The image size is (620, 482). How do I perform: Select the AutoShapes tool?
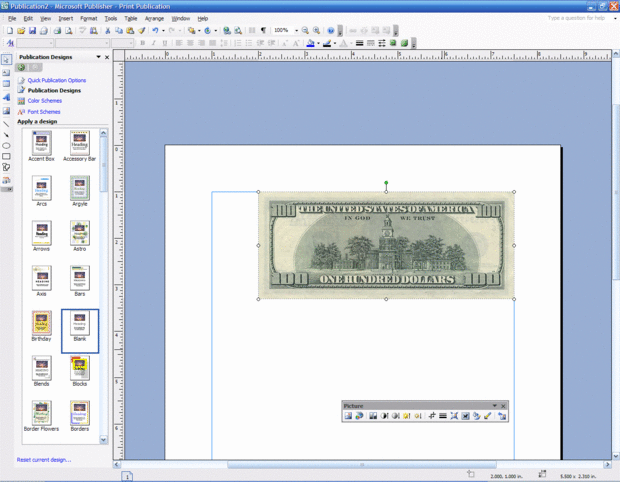6,167
